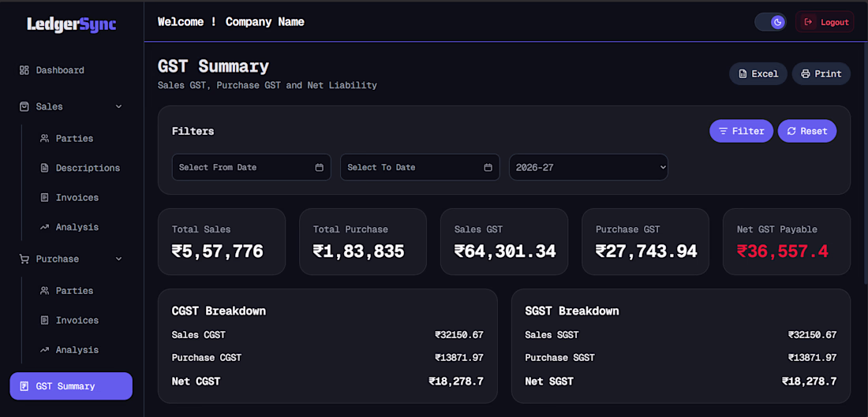Click the Purchase cart icon in sidebar
This screenshot has height=417, width=868.
click(24, 259)
